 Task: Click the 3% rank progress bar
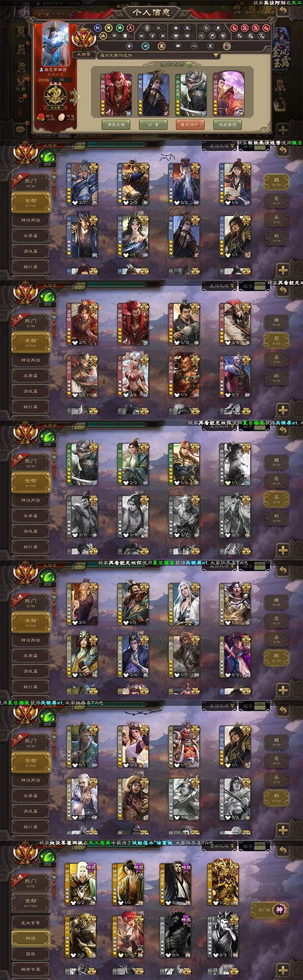coord(61,80)
